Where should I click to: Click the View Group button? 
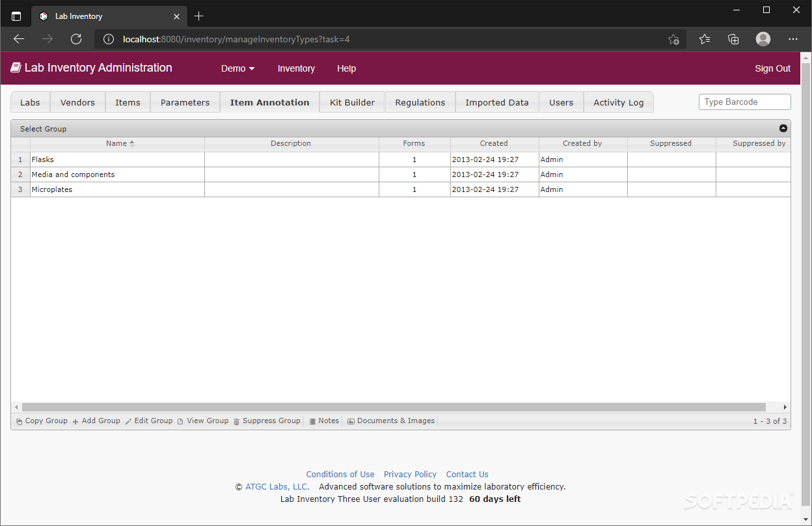pyautogui.click(x=203, y=421)
